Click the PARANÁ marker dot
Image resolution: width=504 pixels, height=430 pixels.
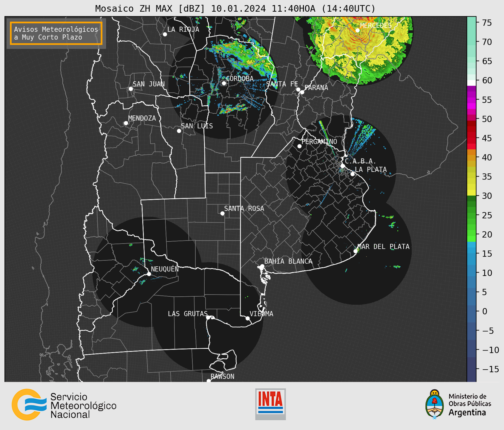tap(302, 92)
